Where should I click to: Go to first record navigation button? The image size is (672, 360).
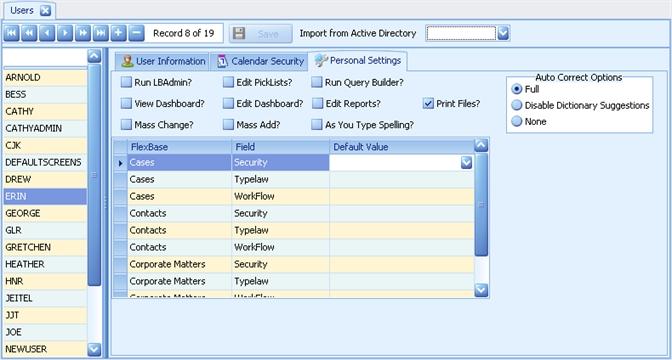(x=11, y=33)
